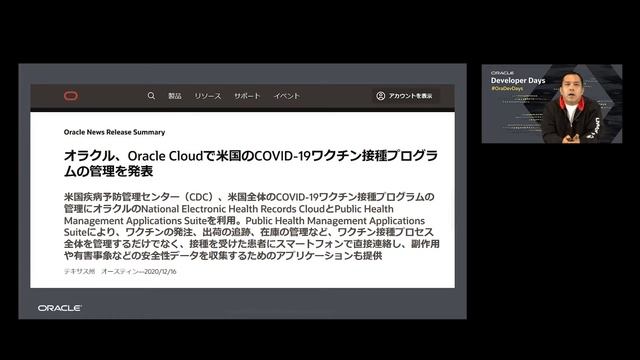Viewport: 640px width, 360px height.
Task: Click the アカウントを表示 button
Action: (x=405, y=96)
